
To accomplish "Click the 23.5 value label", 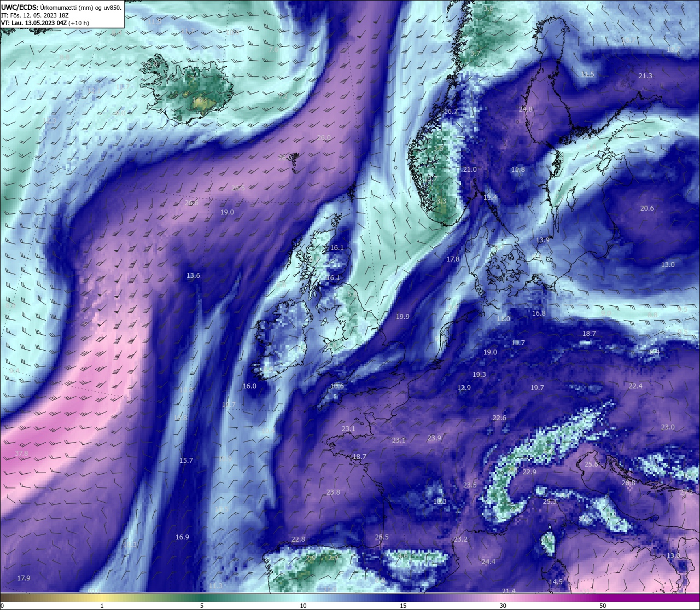I will 470,485.
